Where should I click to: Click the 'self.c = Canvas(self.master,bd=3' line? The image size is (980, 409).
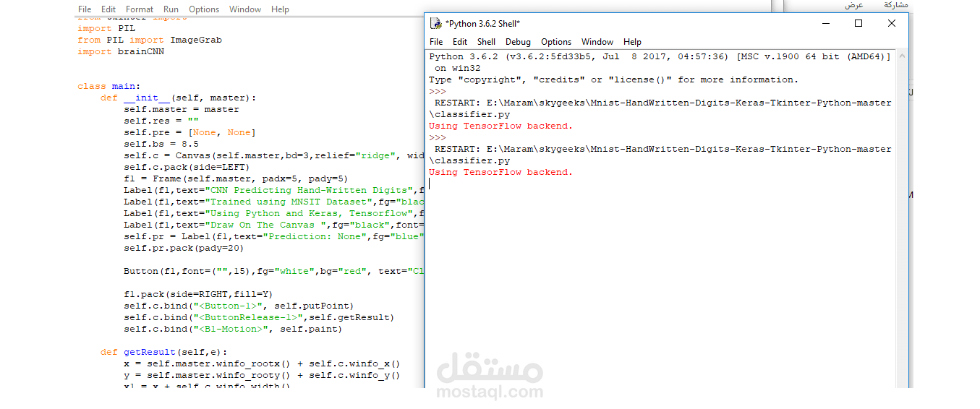(273, 155)
